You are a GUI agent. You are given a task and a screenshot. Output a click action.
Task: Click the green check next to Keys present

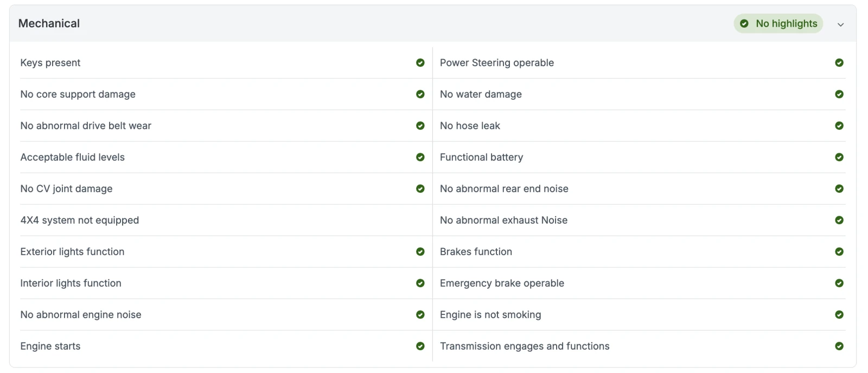[420, 63]
